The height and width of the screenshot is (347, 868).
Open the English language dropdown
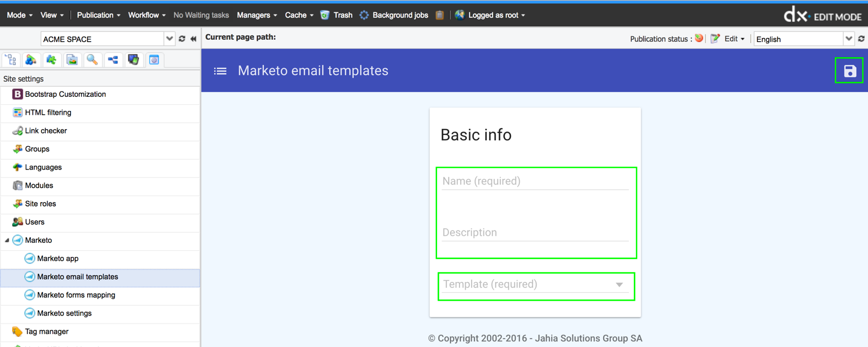point(848,39)
